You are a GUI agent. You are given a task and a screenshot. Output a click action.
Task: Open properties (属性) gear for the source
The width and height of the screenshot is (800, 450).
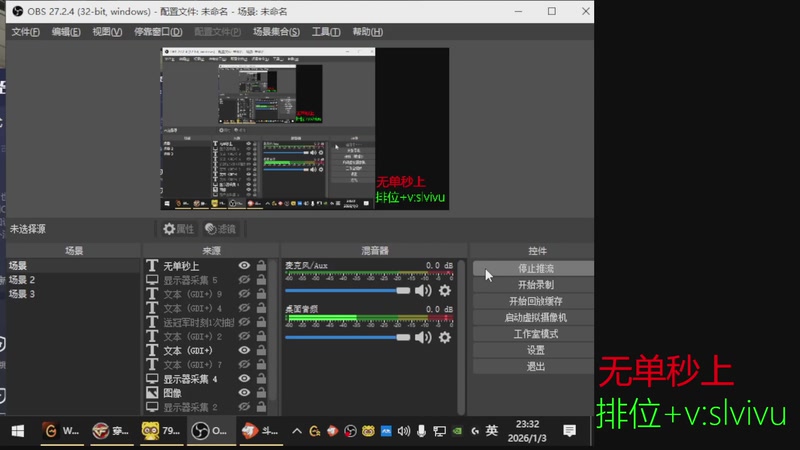click(179, 229)
